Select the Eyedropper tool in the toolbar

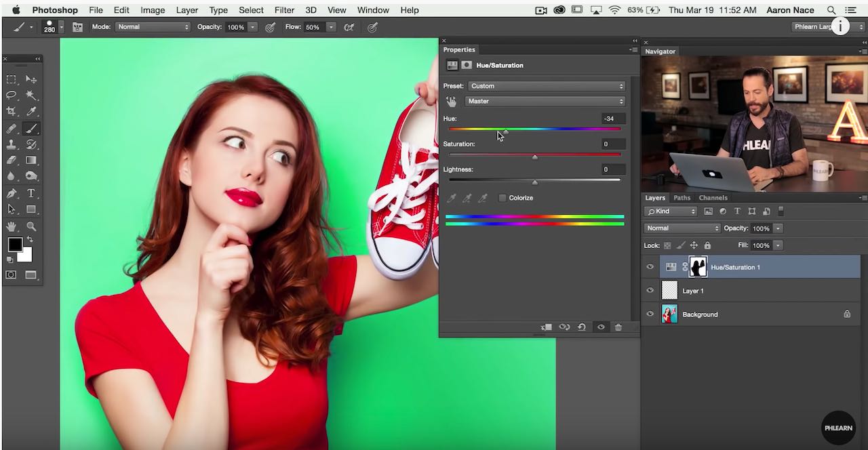pyautogui.click(x=31, y=111)
